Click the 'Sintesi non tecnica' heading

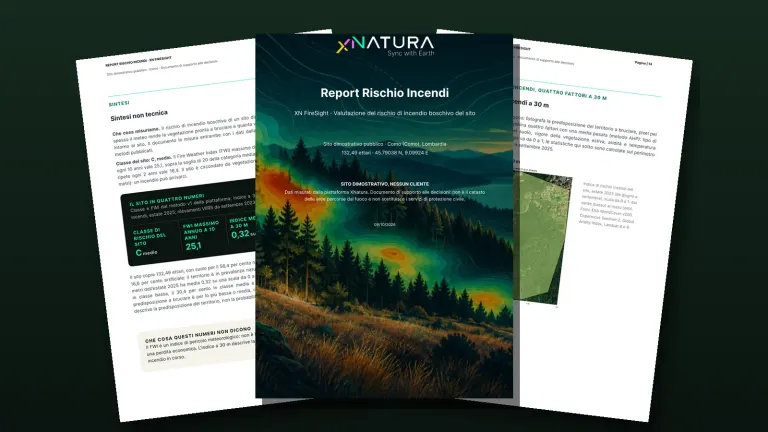(139, 116)
